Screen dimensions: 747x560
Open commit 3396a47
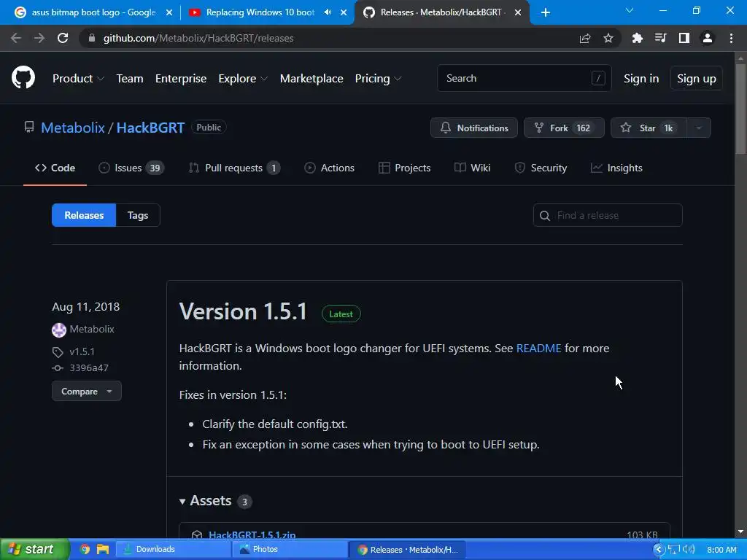pyautogui.click(x=89, y=368)
